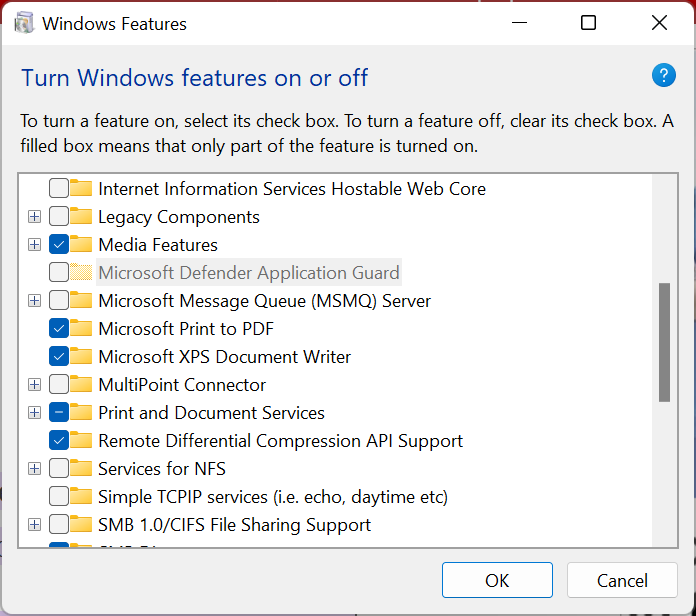This screenshot has width=696, height=616.
Task: Click the Legacy Components folder icon
Action: (81, 217)
